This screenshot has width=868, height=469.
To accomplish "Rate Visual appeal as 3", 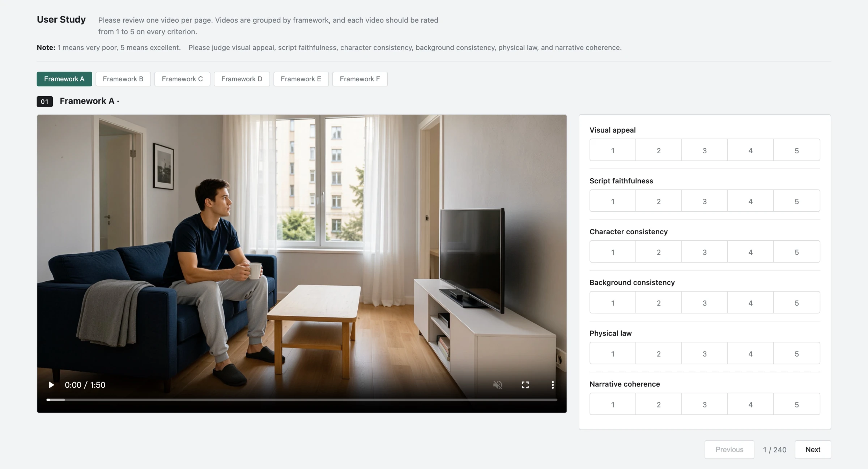I will [x=705, y=150].
